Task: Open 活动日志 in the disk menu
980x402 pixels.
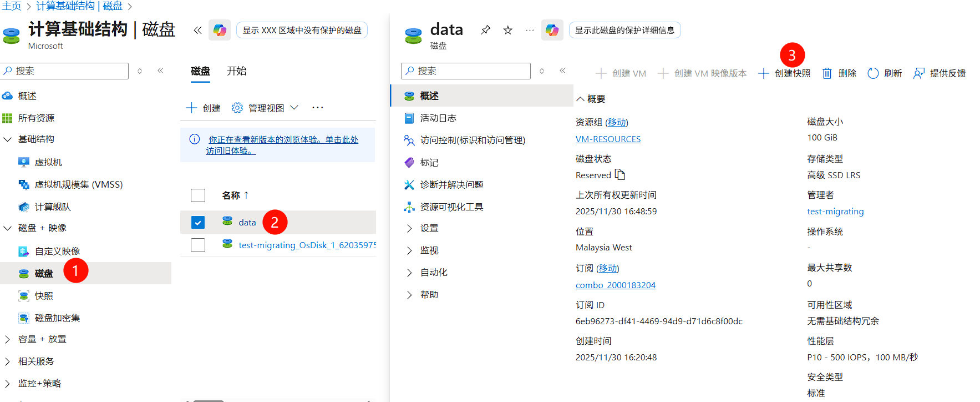Action: pyautogui.click(x=438, y=118)
